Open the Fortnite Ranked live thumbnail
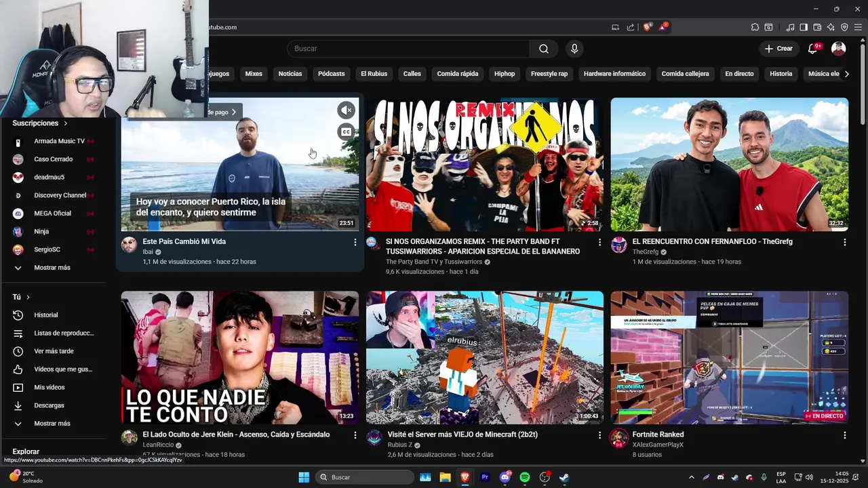Image resolution: width=868 pixels, height=488 pixels. tap(730, 358)
